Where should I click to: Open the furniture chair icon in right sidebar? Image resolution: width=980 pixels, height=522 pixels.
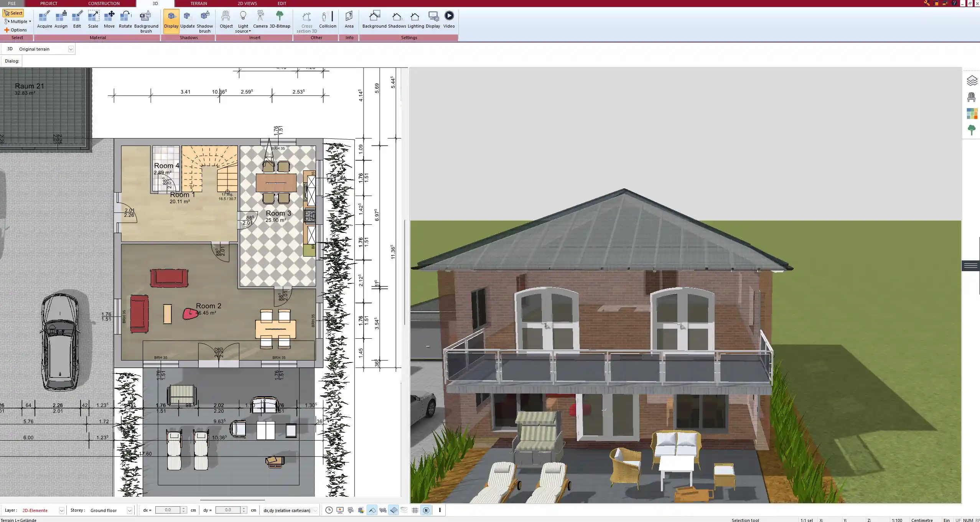pyautogui.click(x=972, y=97)
